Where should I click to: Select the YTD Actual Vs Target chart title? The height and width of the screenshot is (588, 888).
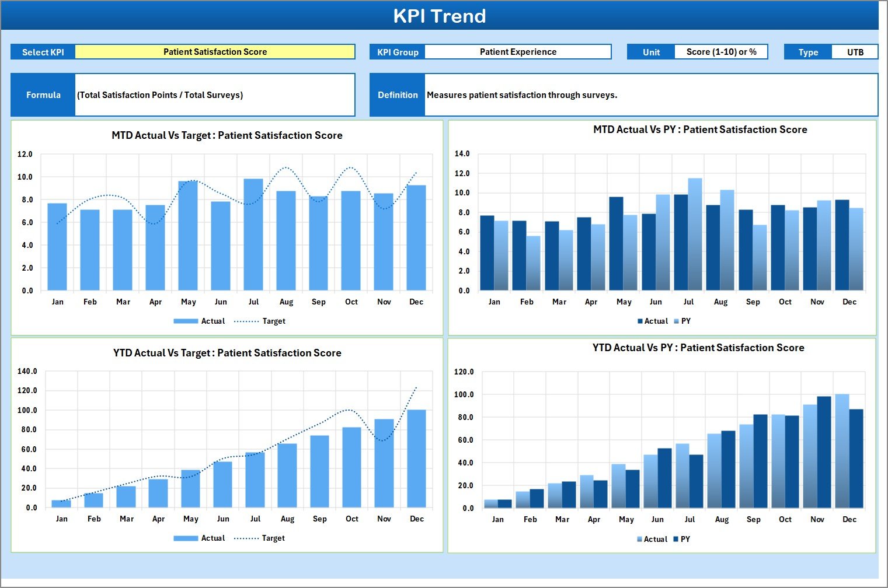227,353
